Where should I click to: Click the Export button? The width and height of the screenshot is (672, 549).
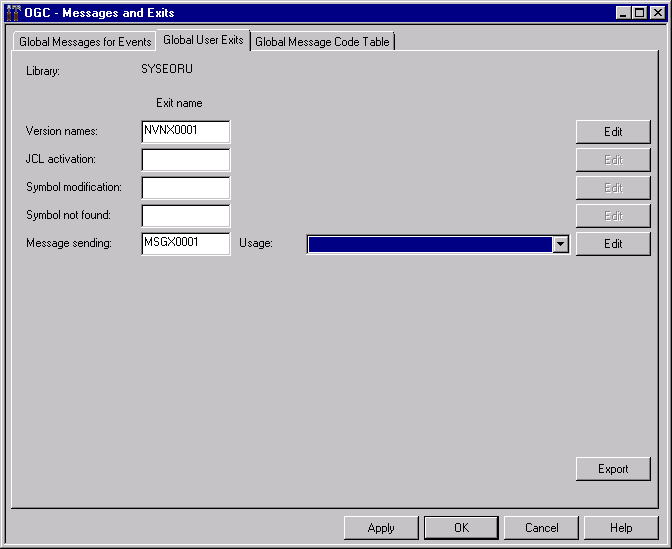point(613,469)
